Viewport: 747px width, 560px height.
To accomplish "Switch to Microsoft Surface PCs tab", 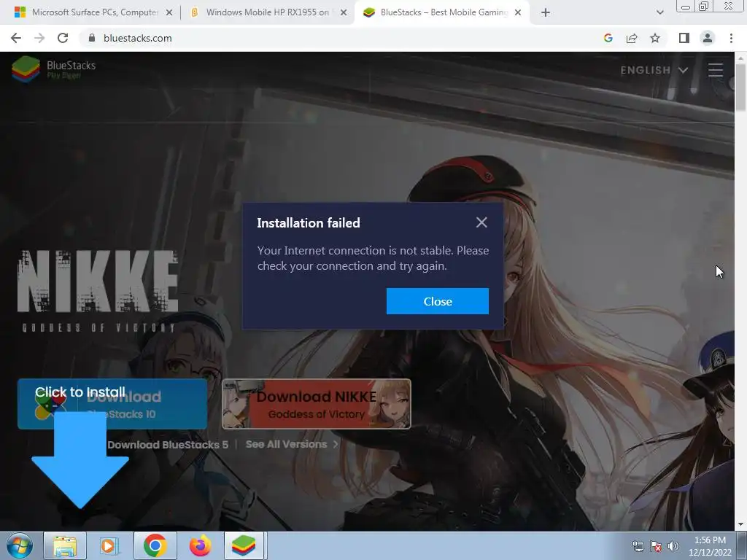I will click(x=94, y=12).
